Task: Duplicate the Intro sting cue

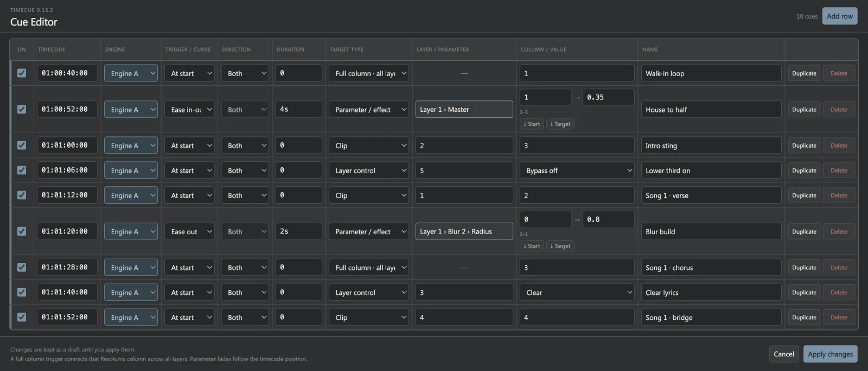Action: (x=804, y=146)
